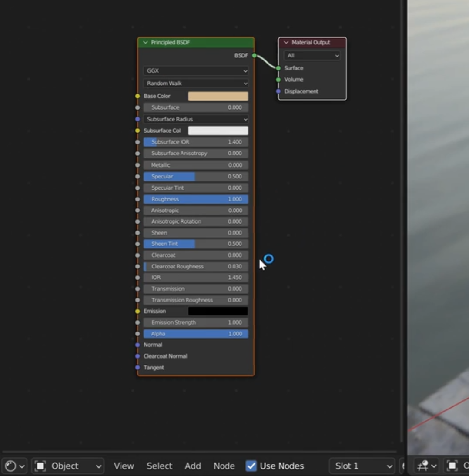This screenshot has height=476, width=469.
Task: Click the Transmission value slider
Action: pos(196,289)
